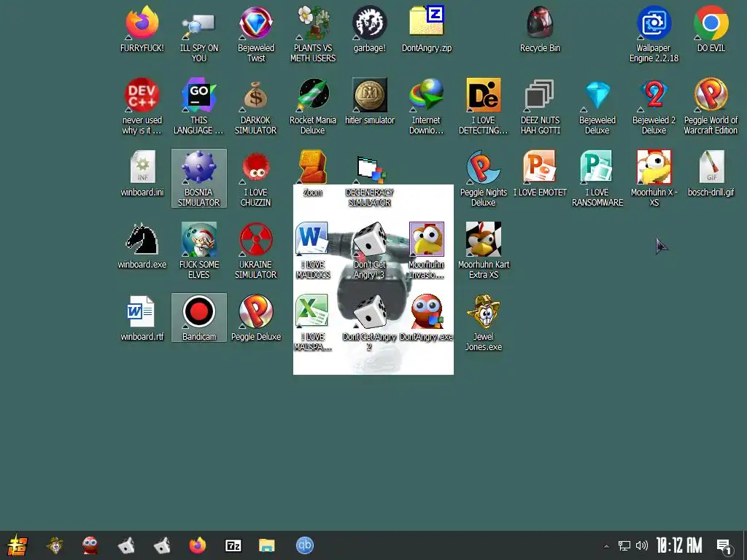Launch Bandicam screen recorder

point(198,318)
